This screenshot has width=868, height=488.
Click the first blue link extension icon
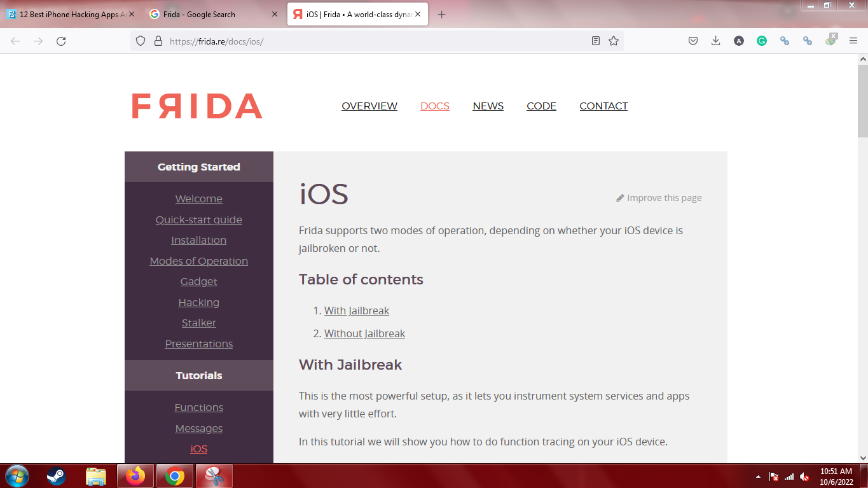(x=785, y=41)
